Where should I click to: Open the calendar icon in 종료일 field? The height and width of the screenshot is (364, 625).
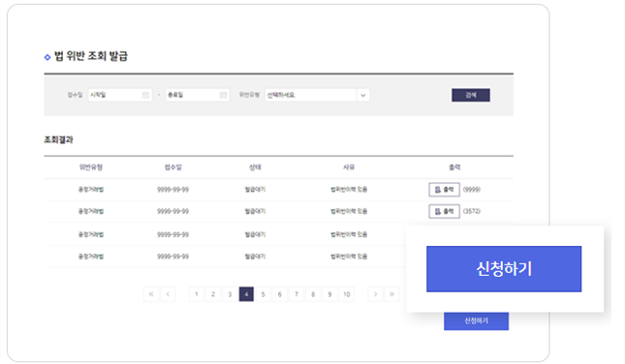[223, 95]
